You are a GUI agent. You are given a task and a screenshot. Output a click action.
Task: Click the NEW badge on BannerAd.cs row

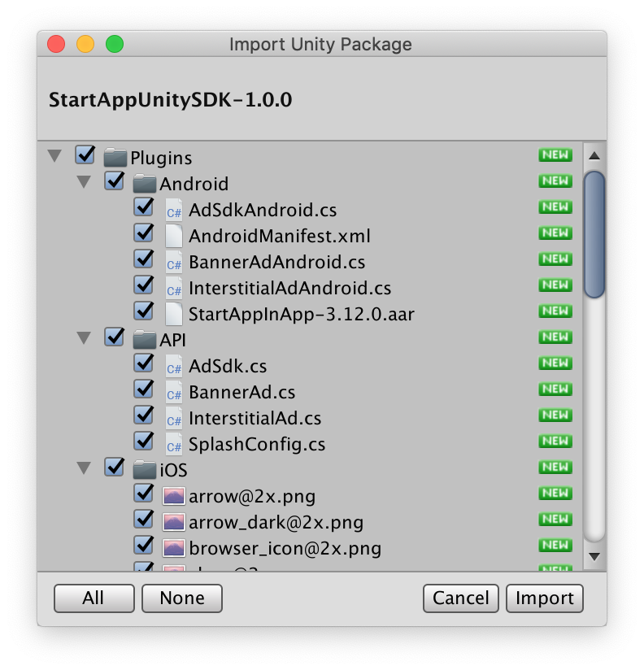click(x=555, y=389)
